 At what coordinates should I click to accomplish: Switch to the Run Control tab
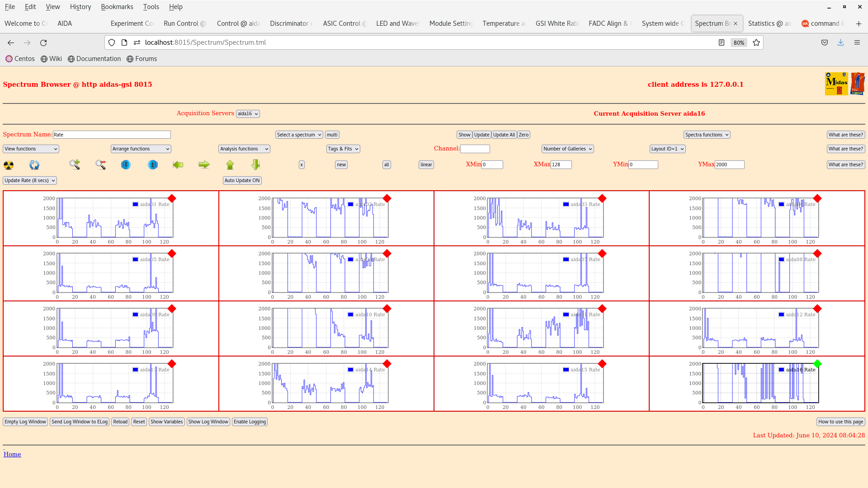184,23
